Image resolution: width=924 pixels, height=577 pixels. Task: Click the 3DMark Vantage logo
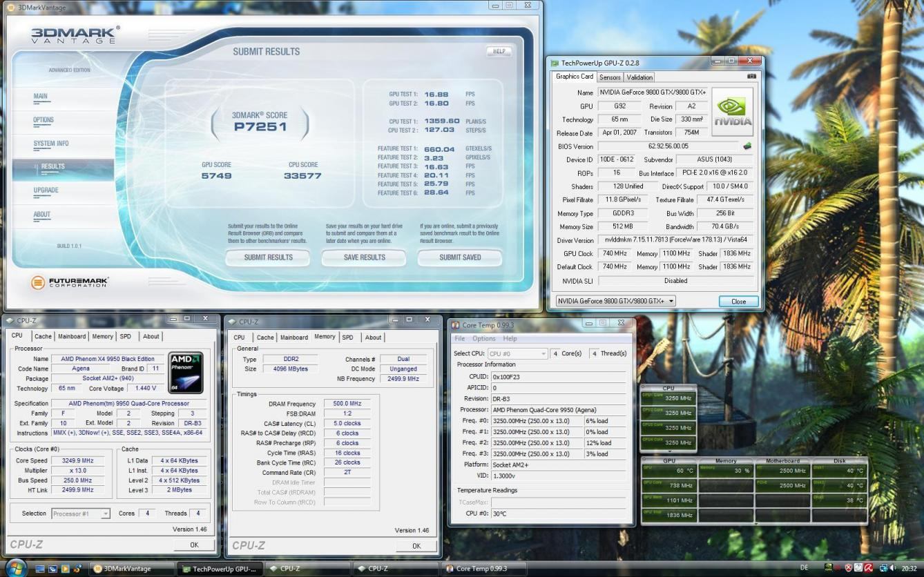[x=75, y=35]
